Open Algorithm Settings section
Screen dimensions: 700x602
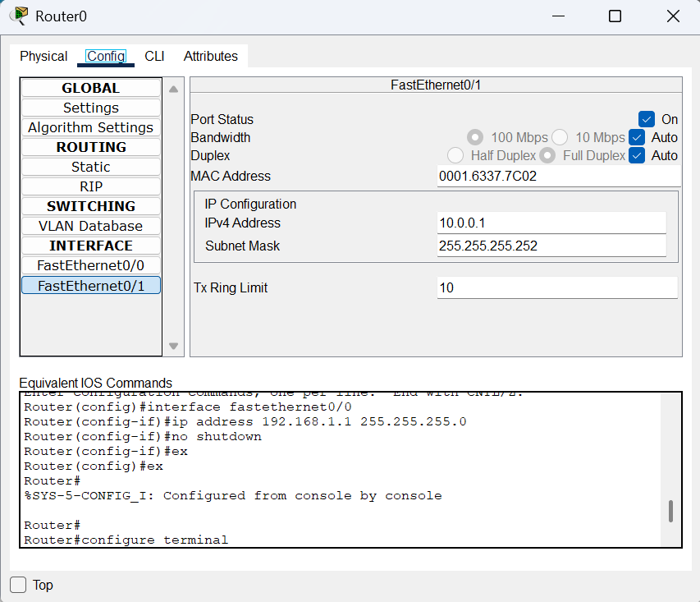(x=91, y=127)
